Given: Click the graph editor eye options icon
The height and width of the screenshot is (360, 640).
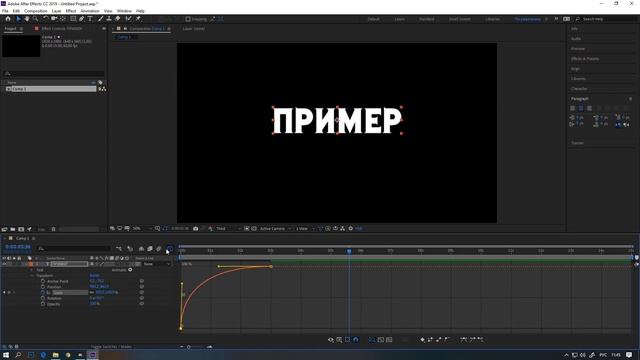Looking at the screenshot, I should coord(331,340).
